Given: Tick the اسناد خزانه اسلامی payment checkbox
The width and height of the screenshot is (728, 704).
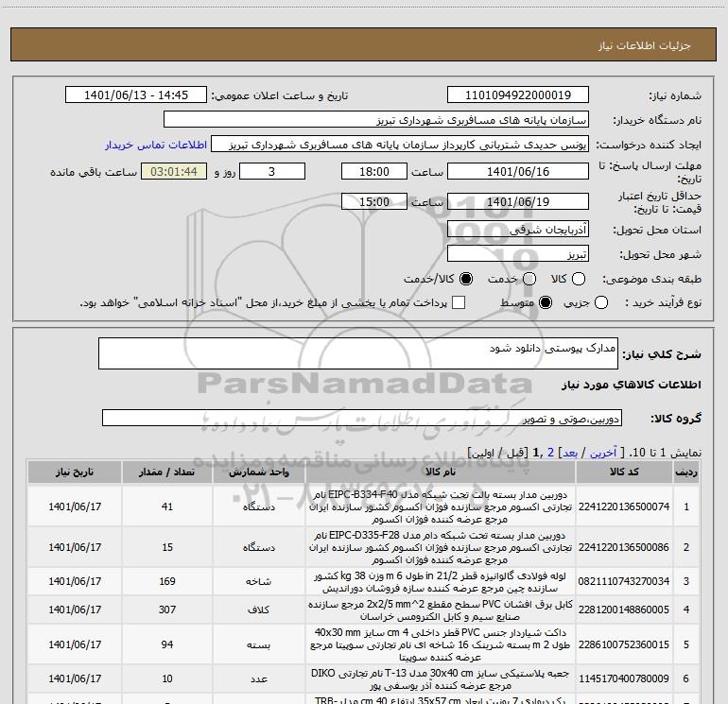Looking at the screenshot, I should point(459,302).
